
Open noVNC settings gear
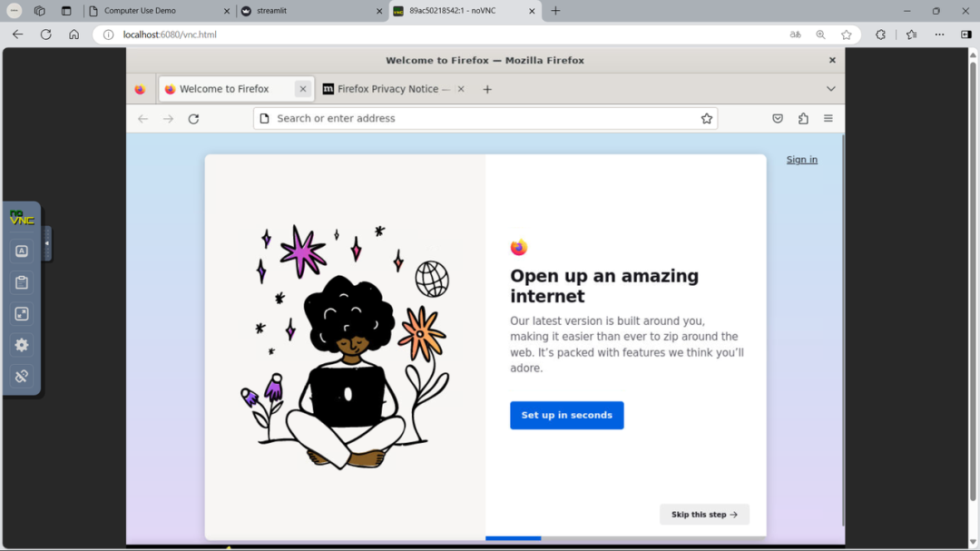click(x=22, y=345)
